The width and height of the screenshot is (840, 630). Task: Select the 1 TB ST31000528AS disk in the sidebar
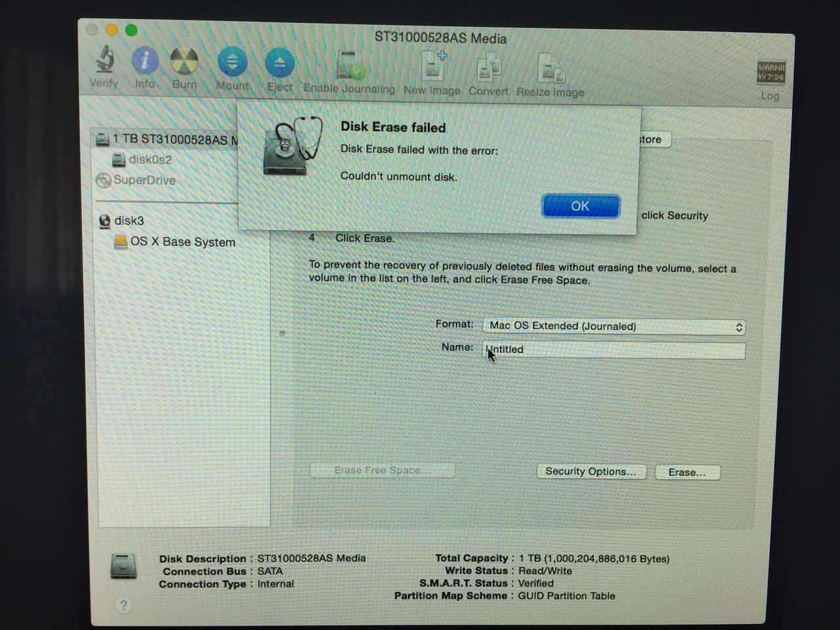[x=167, y=139]
